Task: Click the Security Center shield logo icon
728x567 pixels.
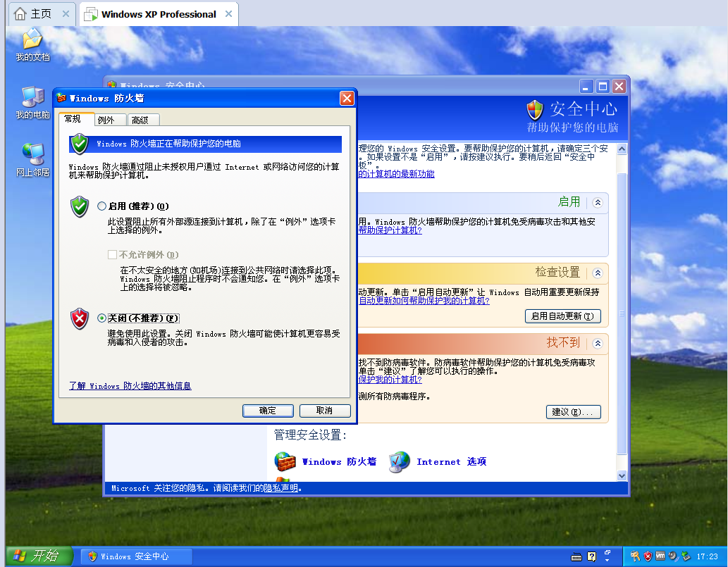Action: (x=535, y=110)
